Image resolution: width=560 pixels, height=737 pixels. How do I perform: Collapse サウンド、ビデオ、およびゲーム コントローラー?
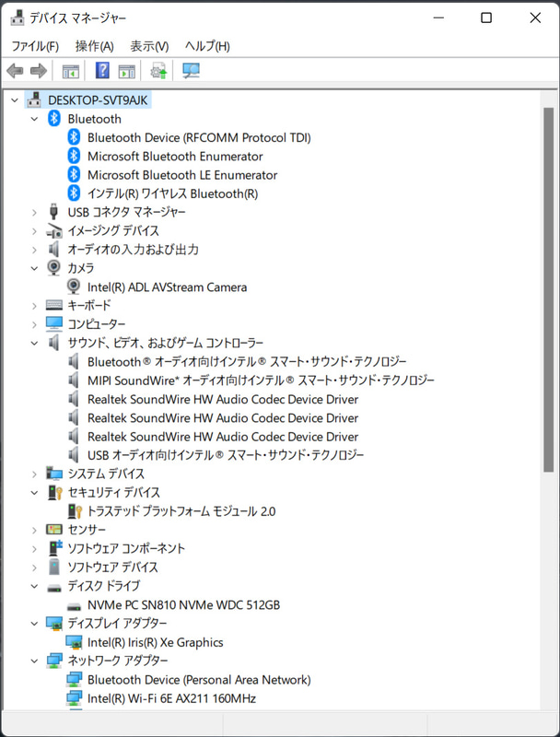point(34,343)
